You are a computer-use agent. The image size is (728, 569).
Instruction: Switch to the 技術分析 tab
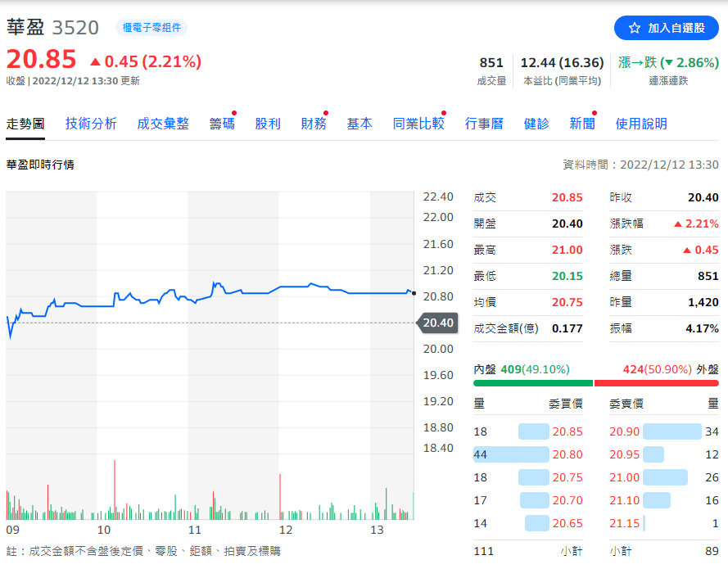click(x=91, y=124)
